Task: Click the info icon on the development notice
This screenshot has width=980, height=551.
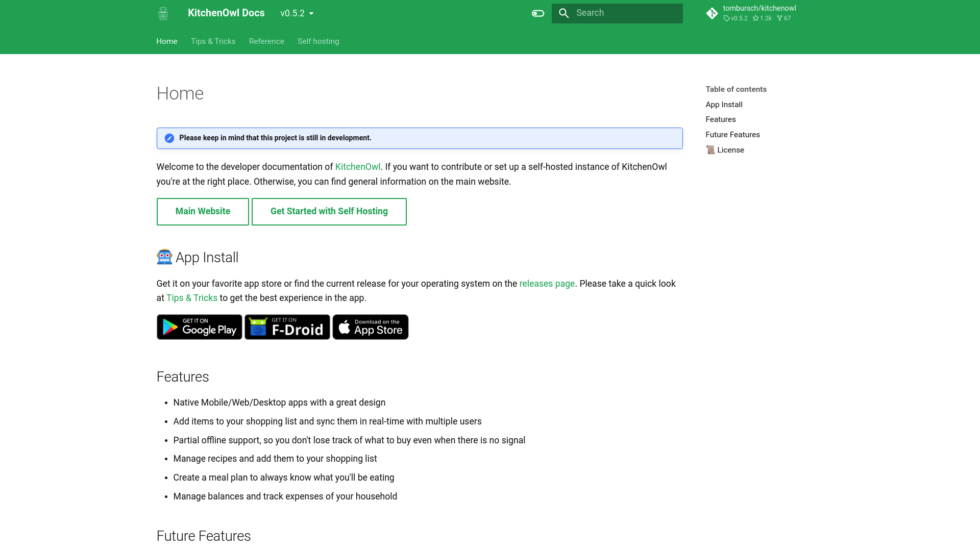Action: [x=169, y=138]
